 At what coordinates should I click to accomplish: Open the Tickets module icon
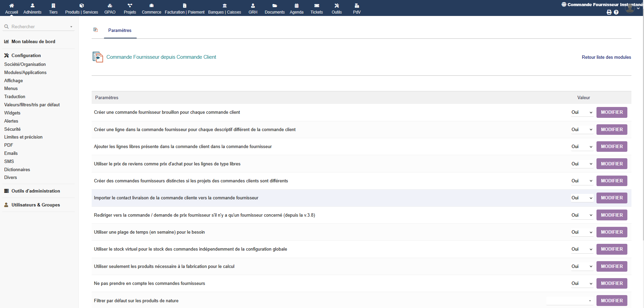pos(316,6)
